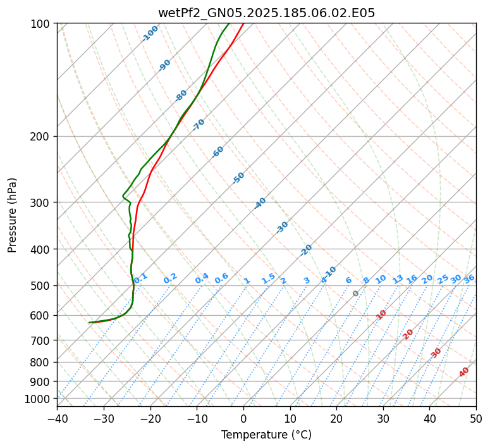Select the 1.5 mixing ratio label
Viewport: 490px width, 448px height.
268,278
